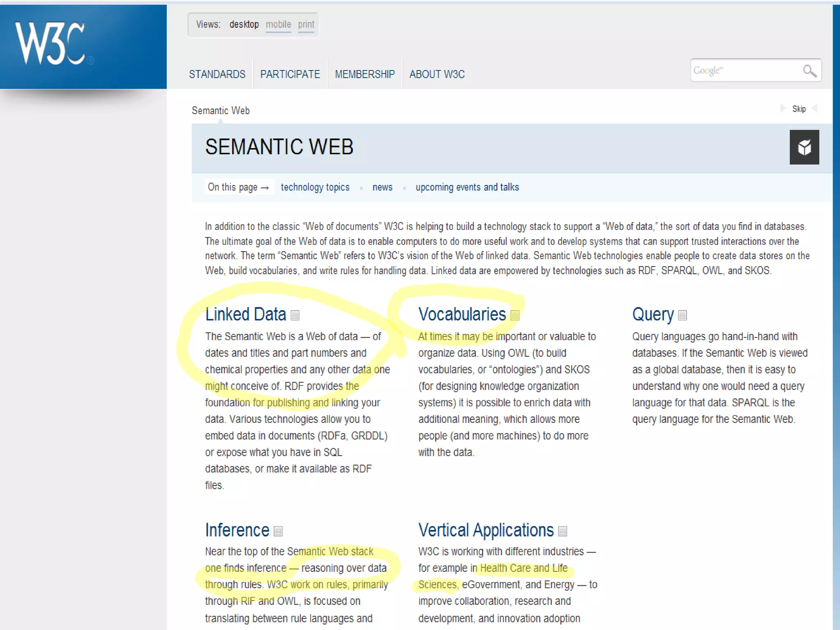Click the small icon next to Query

point(682,315)
